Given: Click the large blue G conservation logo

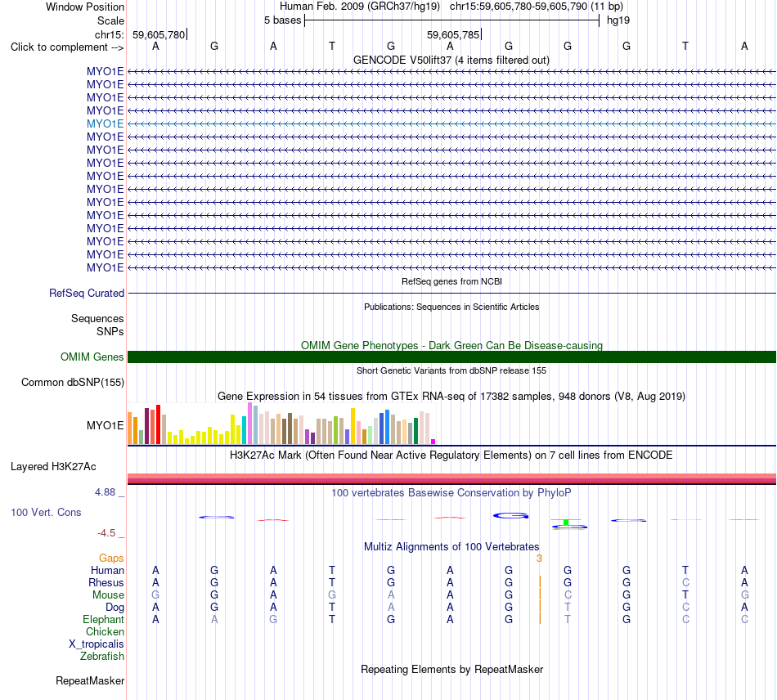Looking at the screenshot, I should click(510, 516).
